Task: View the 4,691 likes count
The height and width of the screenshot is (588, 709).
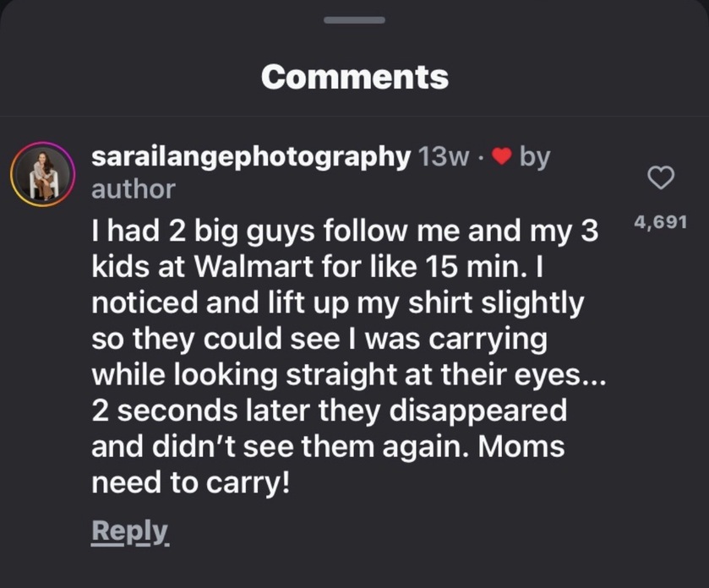Action: (658, 224)
